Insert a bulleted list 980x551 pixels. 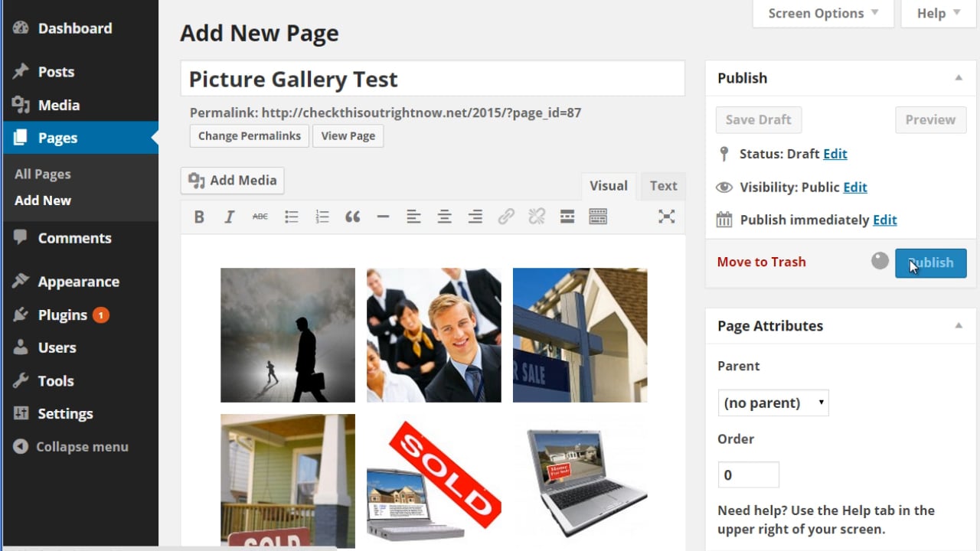tap(291, 217)
